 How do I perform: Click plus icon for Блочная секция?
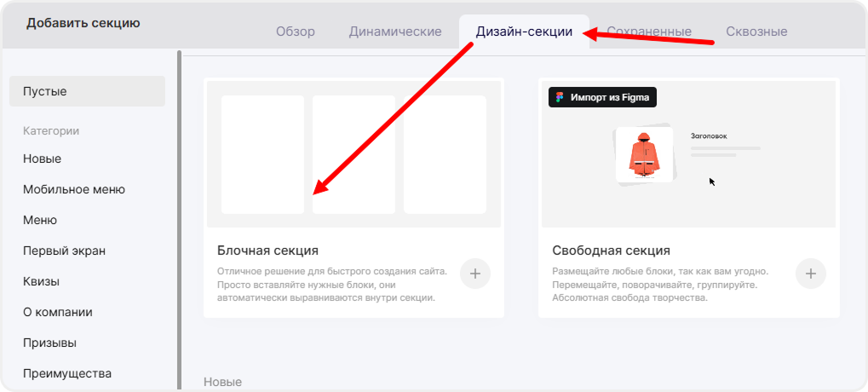tap(475, 274)
